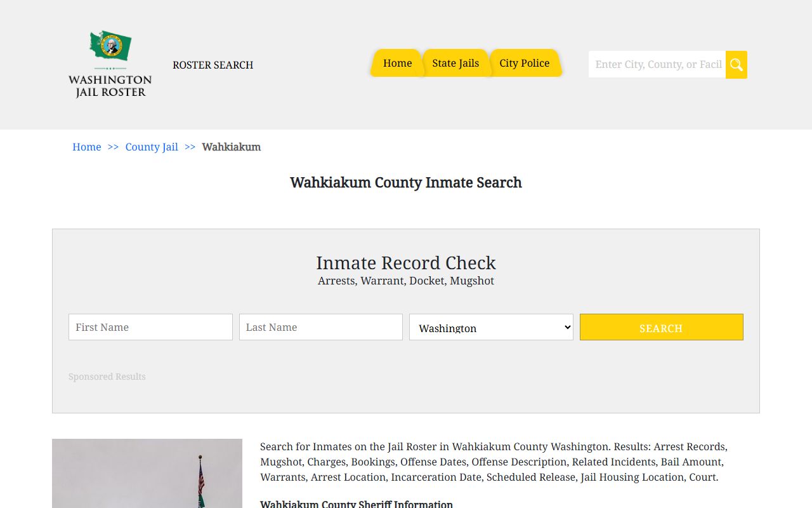Follow the Home breadcrumb link

coord(87,147)
